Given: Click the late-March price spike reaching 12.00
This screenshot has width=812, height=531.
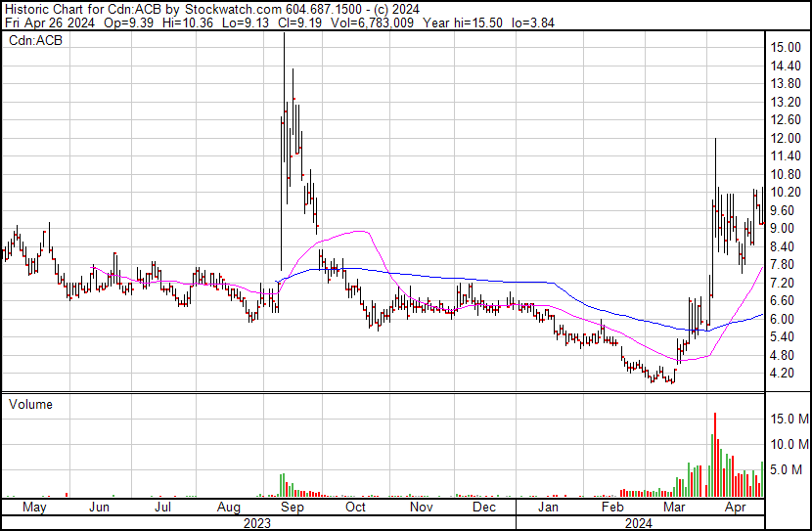Looking at the screenshot, I should (x=716, y=141).
